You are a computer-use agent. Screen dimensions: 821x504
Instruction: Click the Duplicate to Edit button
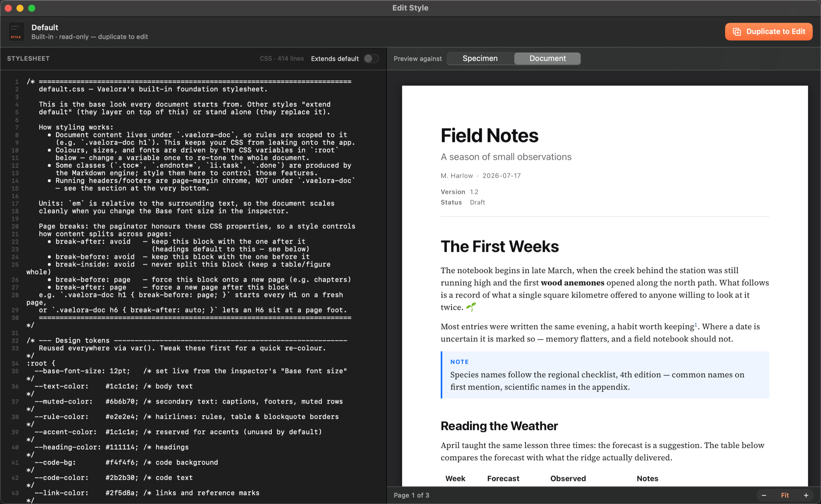pos(768,32)
